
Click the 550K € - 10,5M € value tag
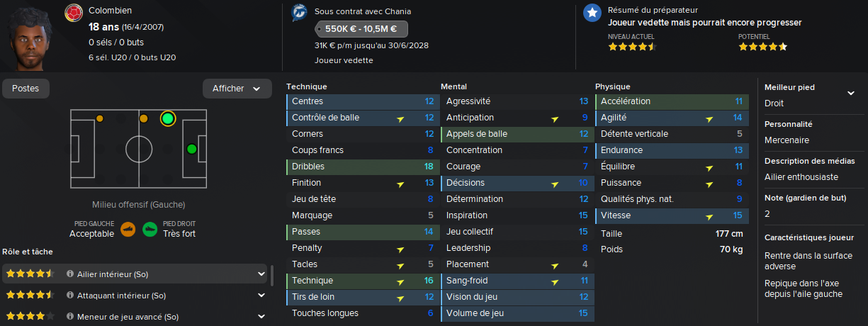point(361,29)
